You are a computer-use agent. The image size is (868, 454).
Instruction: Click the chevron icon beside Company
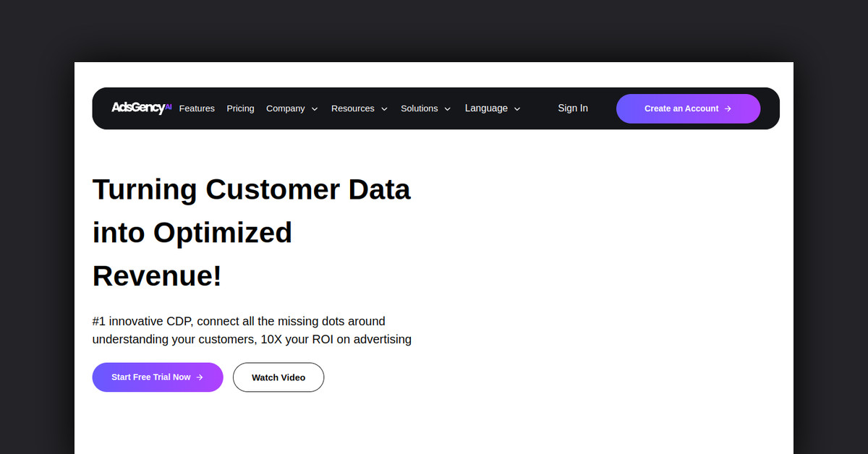(315, 109)
